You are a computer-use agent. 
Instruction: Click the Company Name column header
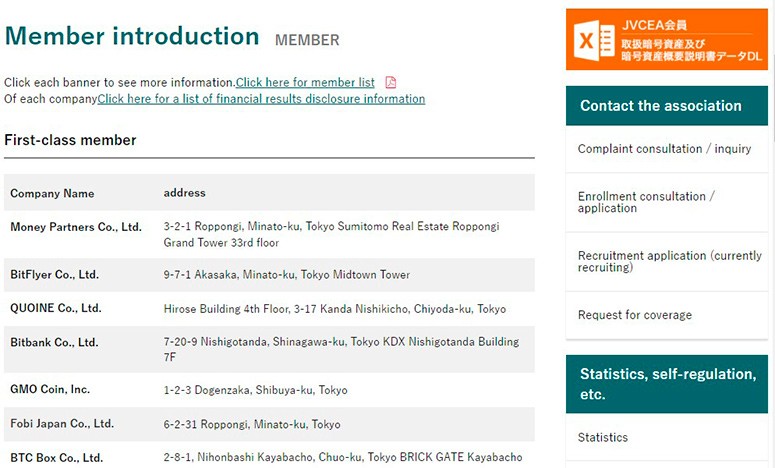52,193
